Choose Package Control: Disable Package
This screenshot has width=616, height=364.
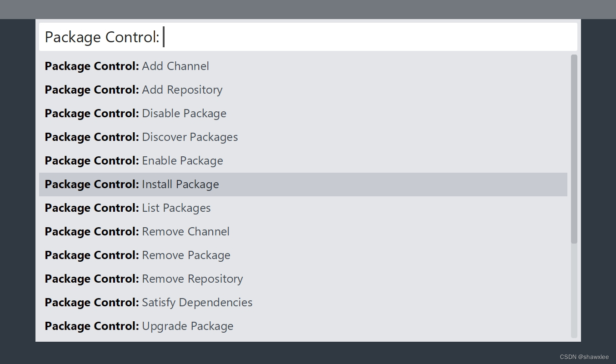click(303, 114)
